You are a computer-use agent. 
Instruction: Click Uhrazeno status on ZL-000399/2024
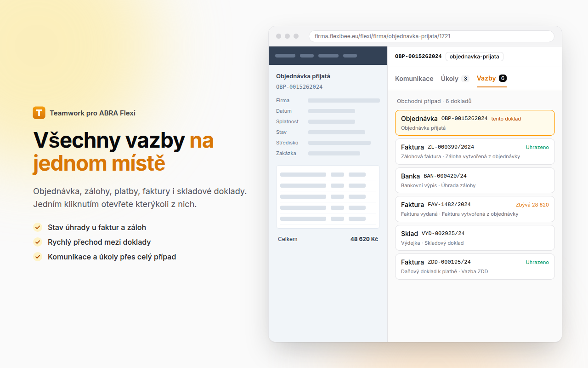[537, 147]
